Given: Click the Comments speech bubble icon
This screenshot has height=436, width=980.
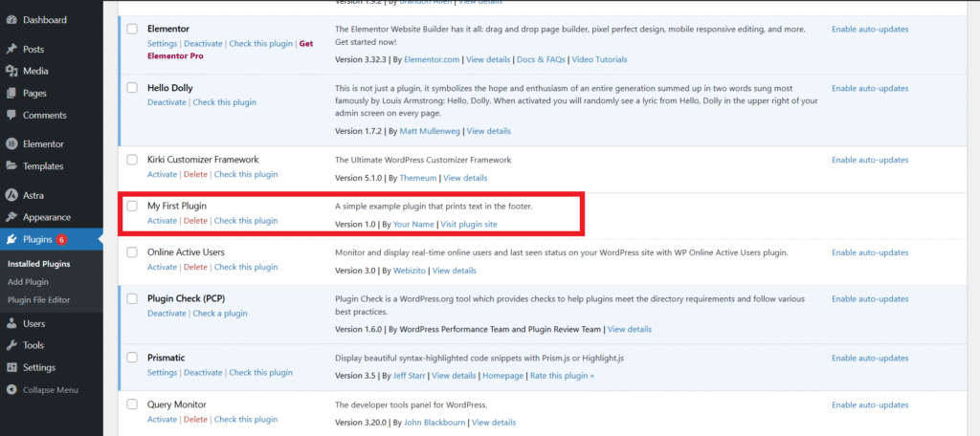Looking at the screenshot, I should point(11,115).
